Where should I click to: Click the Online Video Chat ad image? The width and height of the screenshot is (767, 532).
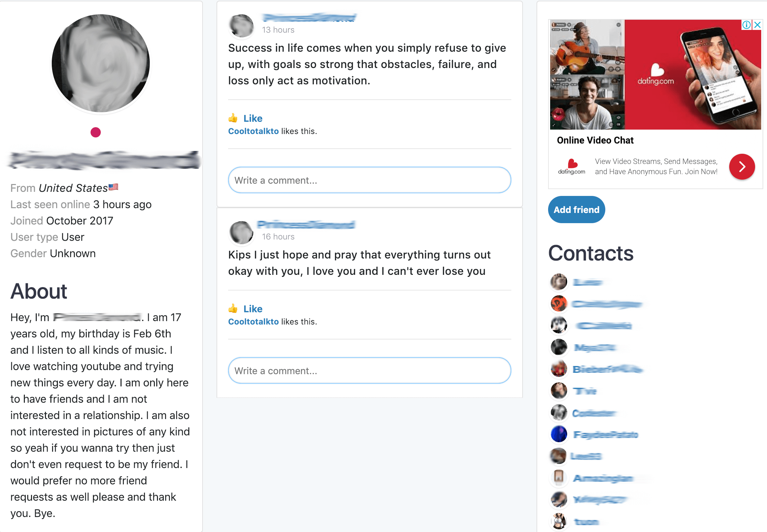click(655, 74)
